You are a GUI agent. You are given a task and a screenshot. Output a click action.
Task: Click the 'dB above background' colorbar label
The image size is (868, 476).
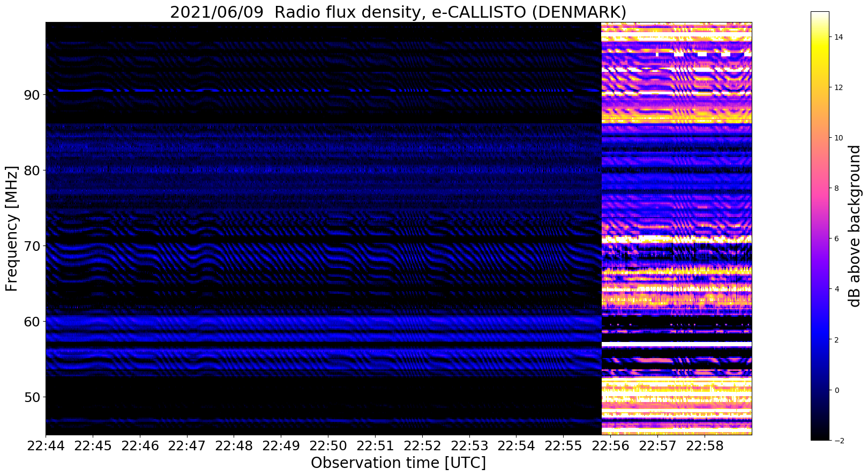click(x=854, y=226)
